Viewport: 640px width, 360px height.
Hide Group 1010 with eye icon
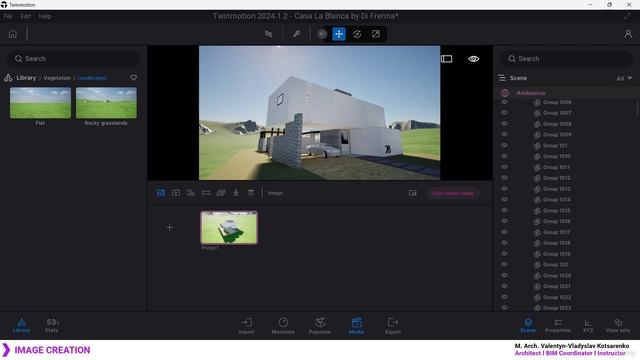(x=504, y=156)
